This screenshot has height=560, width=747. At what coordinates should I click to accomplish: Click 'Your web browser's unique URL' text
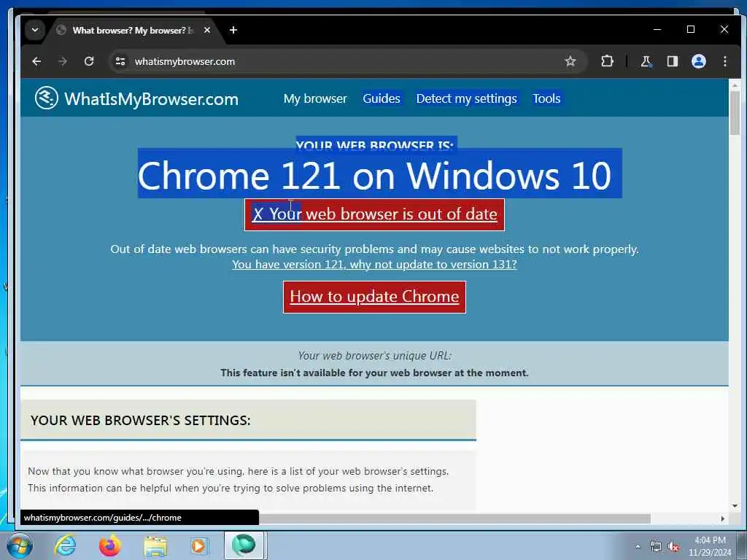[374, 356]
